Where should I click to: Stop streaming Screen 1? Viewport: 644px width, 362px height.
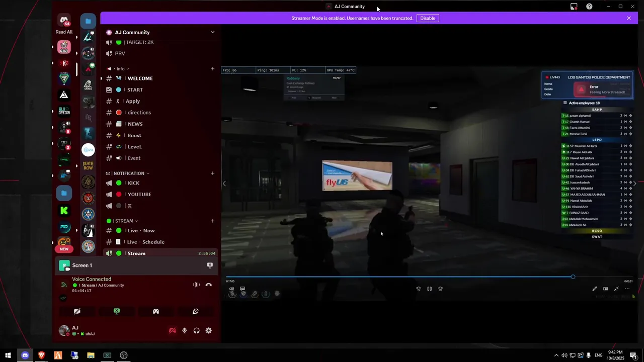click(x=210, y=265)
